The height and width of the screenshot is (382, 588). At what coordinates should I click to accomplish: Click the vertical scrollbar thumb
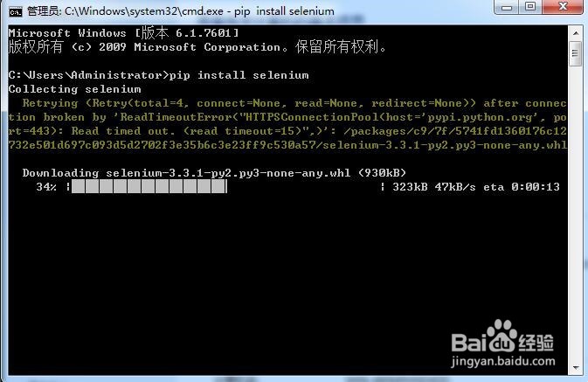(576, 54)
